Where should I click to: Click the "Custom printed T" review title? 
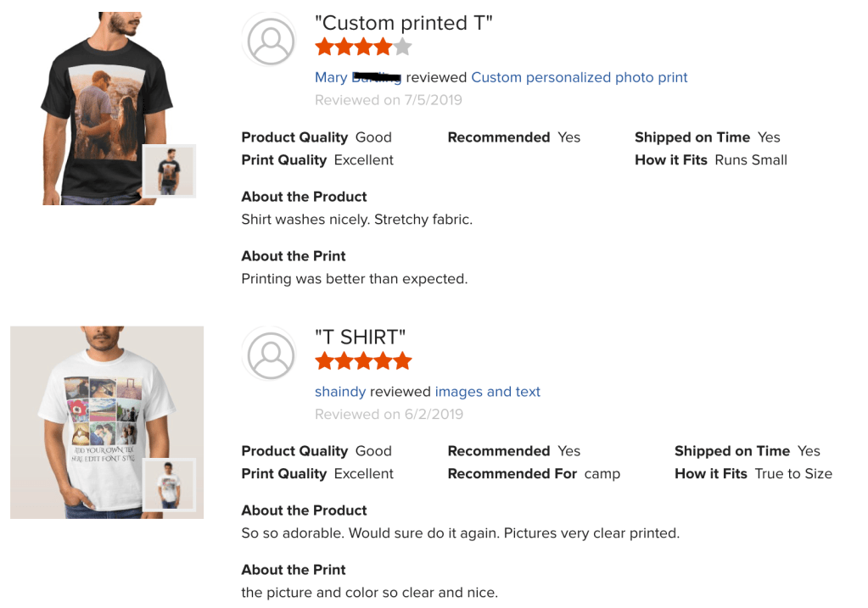pyautogui.click(x=403, y=23)
